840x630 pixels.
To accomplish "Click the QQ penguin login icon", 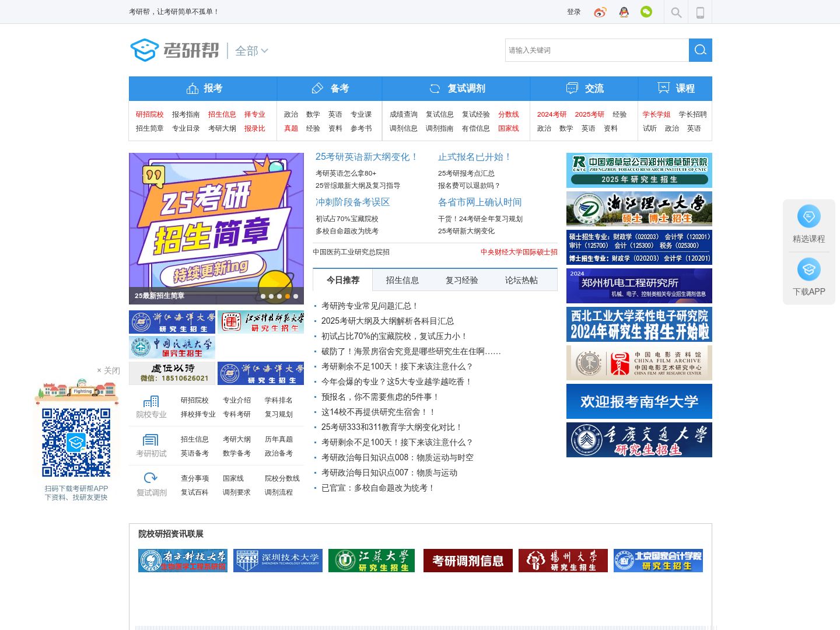I will (624, 12).
